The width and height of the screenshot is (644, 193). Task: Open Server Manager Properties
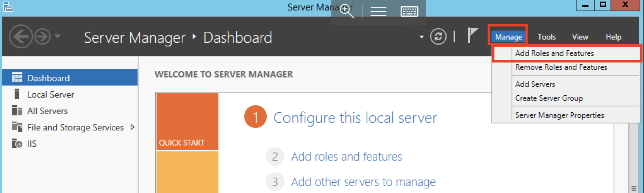pos(566,115)
